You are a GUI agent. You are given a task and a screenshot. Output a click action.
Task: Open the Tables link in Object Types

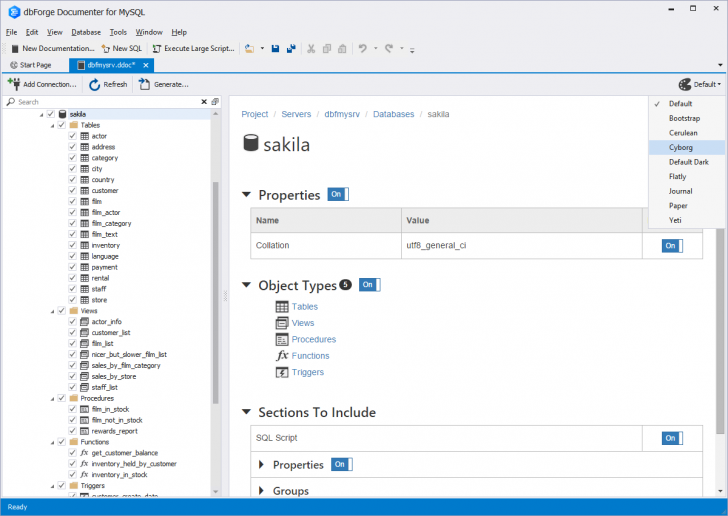coord(305,307)
